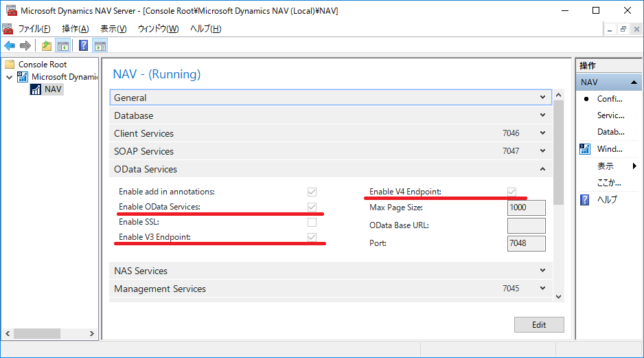The image size is (644, 358).
Task: Click the General section header text
Action: click(x=130, y=98)
